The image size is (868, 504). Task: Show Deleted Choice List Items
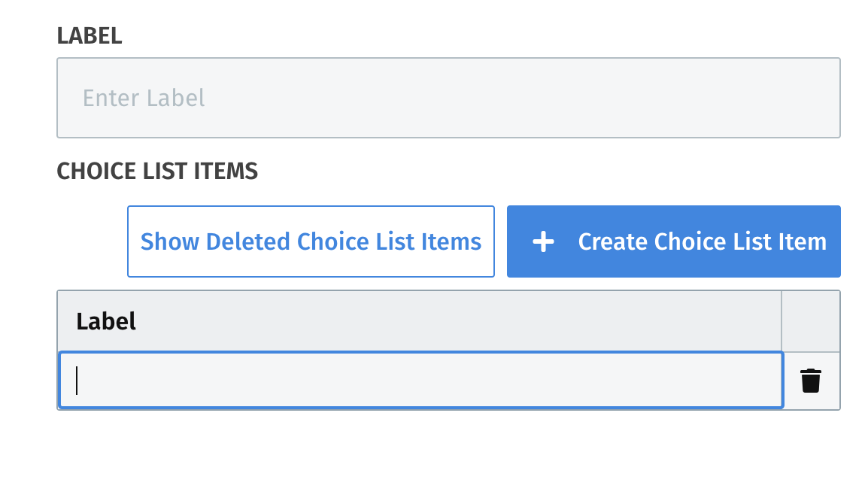click(x=311, y=241)
